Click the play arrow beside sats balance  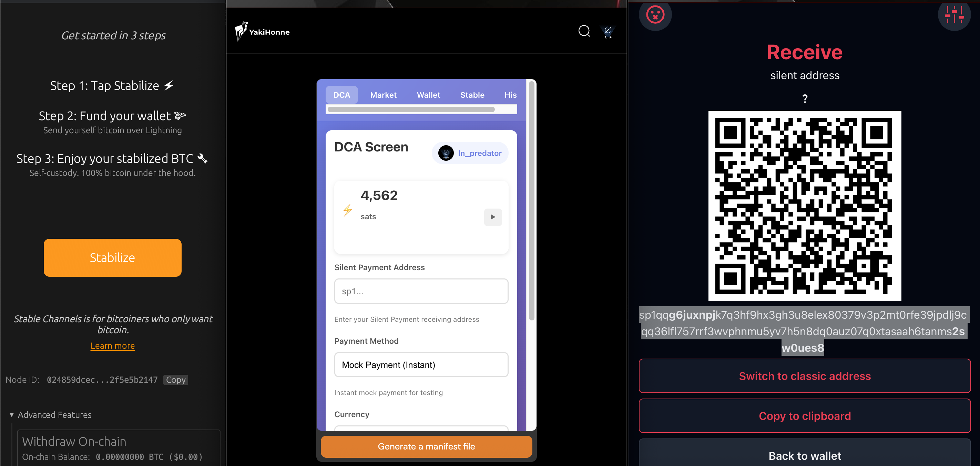[x=492, y=217]
